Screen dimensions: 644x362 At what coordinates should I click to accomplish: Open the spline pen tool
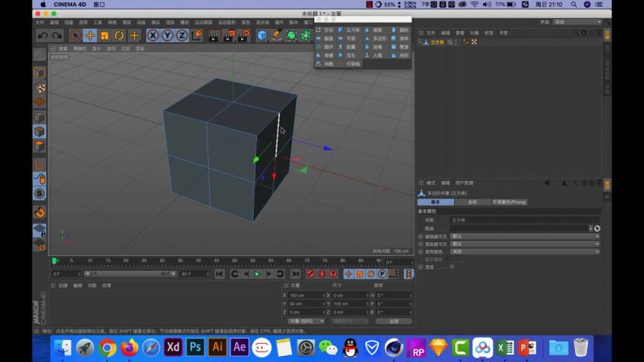click(277, 36)
